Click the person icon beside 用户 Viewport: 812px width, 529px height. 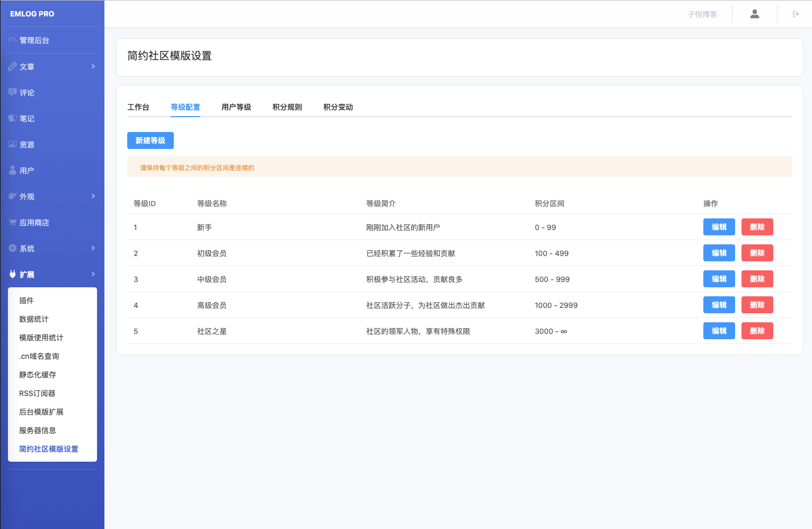[13, 170]
